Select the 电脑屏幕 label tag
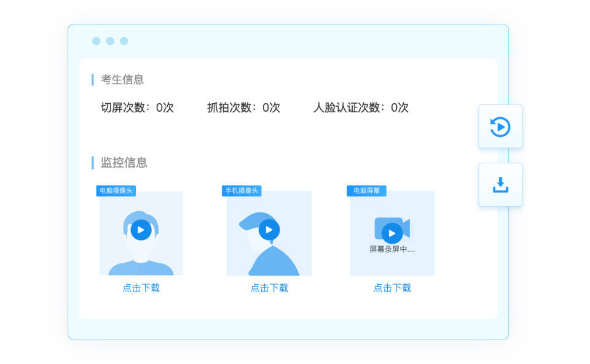Viewport: 590px width, 364px height. [x=366, y=191]
